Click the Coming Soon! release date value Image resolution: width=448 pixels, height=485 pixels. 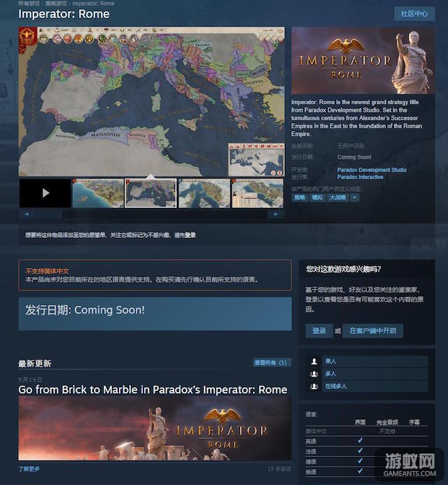point(354,157)
